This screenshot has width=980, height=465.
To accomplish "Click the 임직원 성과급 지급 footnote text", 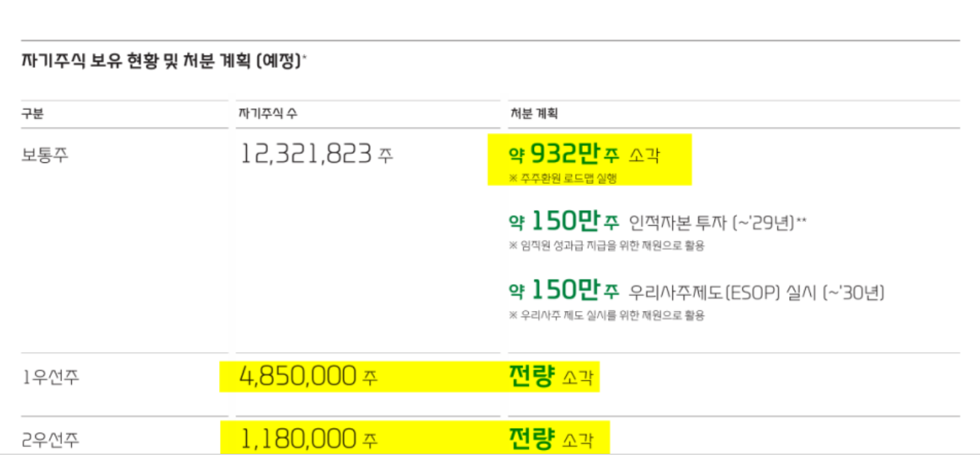I will [607, 245].
